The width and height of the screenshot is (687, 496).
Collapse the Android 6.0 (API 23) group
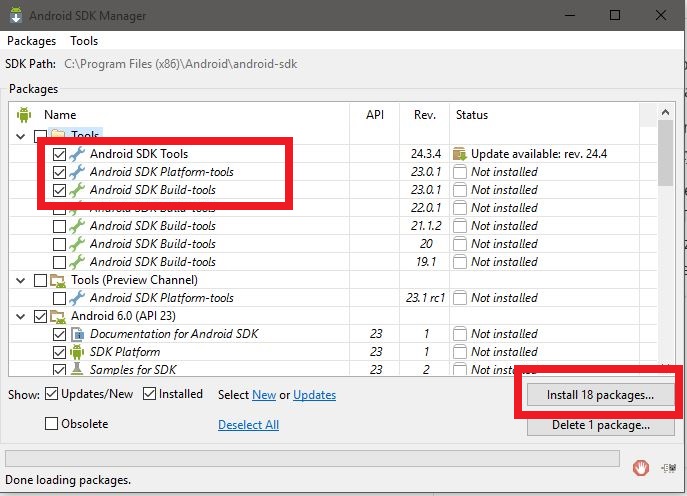pos(21,316)
